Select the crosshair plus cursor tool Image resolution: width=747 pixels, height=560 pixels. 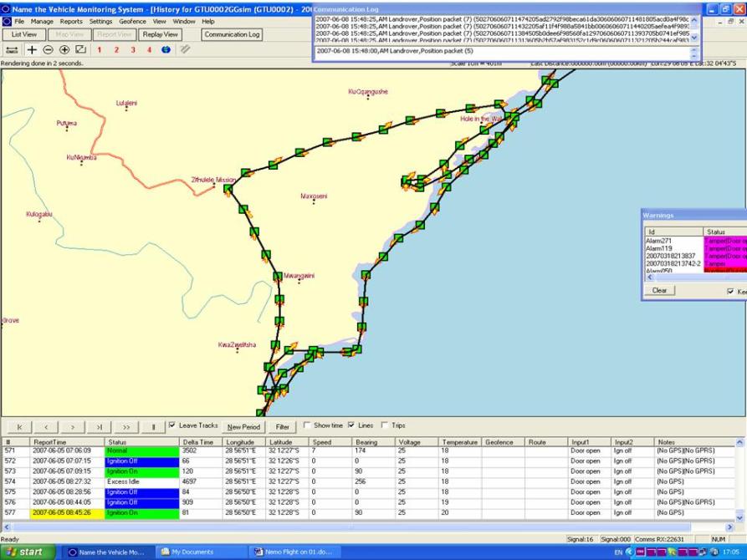[32, 50]
